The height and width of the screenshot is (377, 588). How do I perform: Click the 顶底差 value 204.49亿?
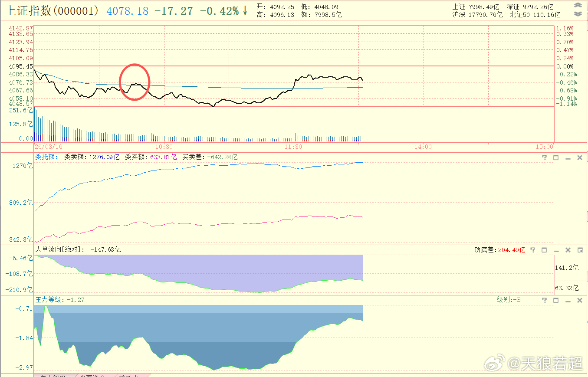point(512,250)
